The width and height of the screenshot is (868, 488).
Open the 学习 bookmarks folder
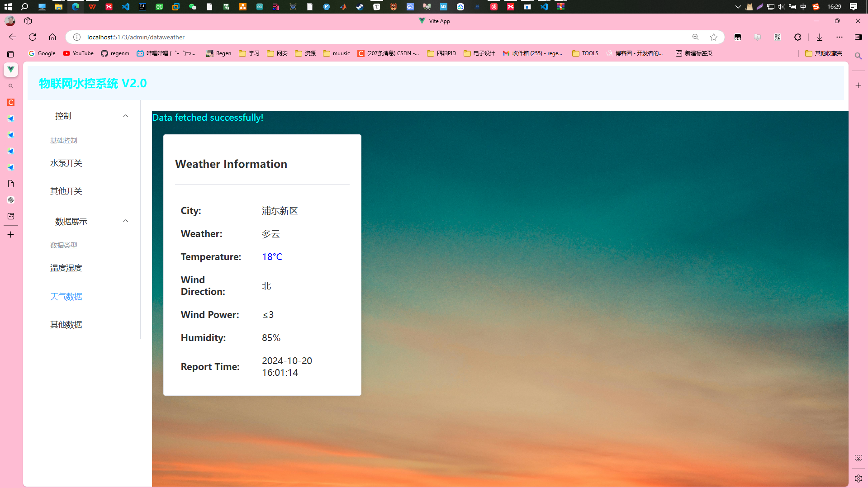[x=249, y=53]
